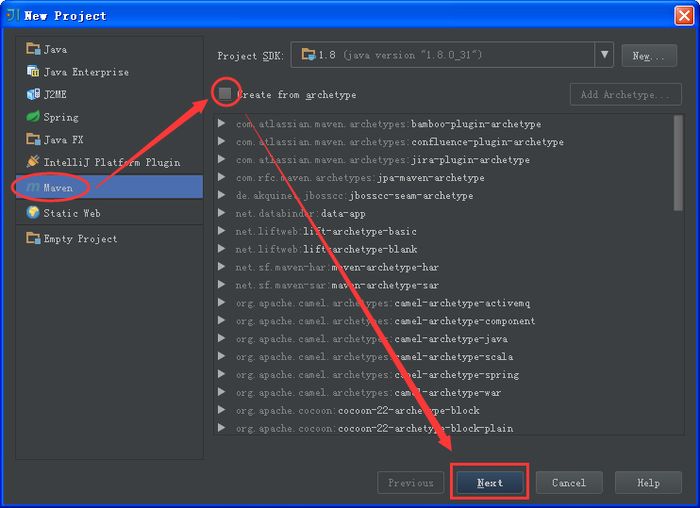Open Help for New Project

point(648,483)
